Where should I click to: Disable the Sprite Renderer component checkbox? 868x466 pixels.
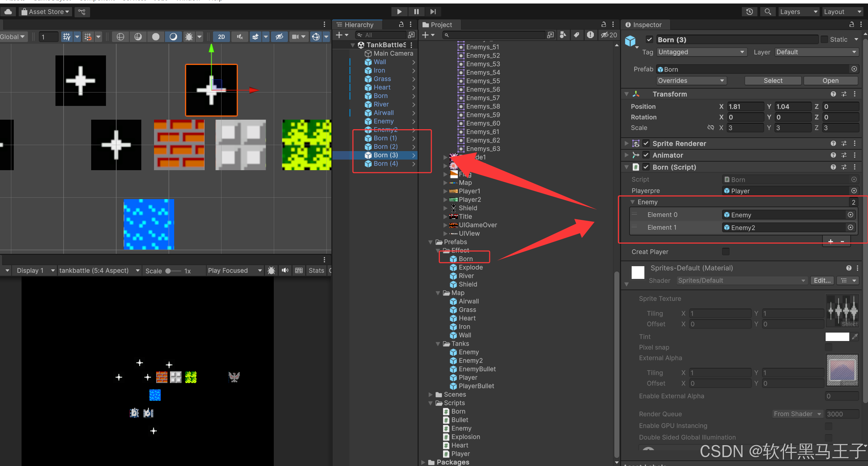646,143
